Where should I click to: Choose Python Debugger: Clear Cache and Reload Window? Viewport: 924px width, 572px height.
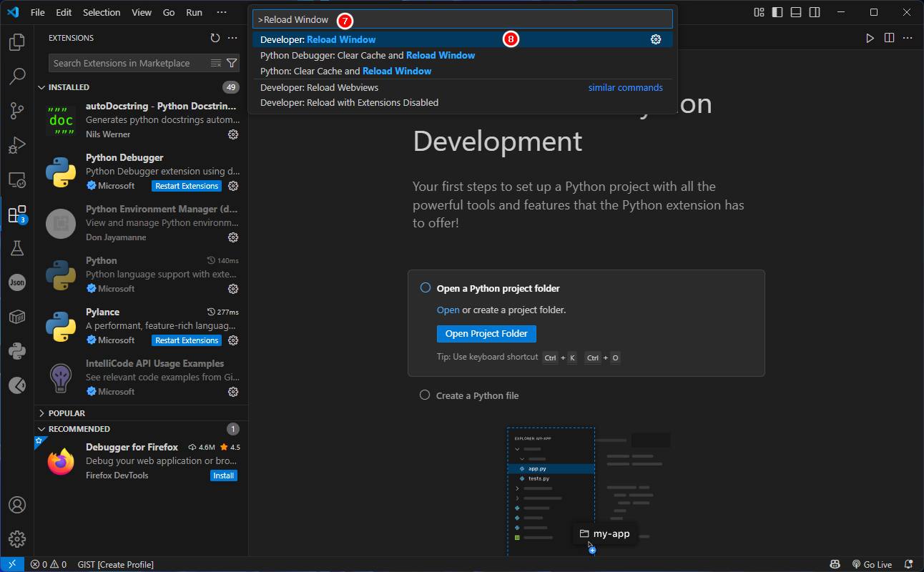pos(463,55)
